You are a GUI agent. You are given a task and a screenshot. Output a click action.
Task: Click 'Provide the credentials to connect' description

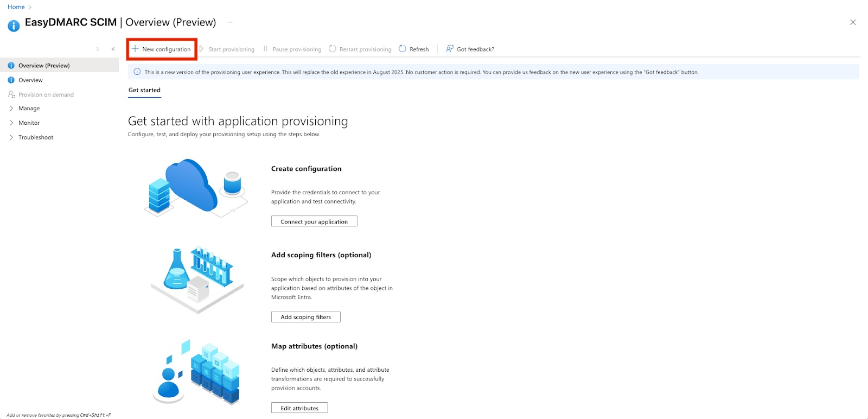(325, 197)
